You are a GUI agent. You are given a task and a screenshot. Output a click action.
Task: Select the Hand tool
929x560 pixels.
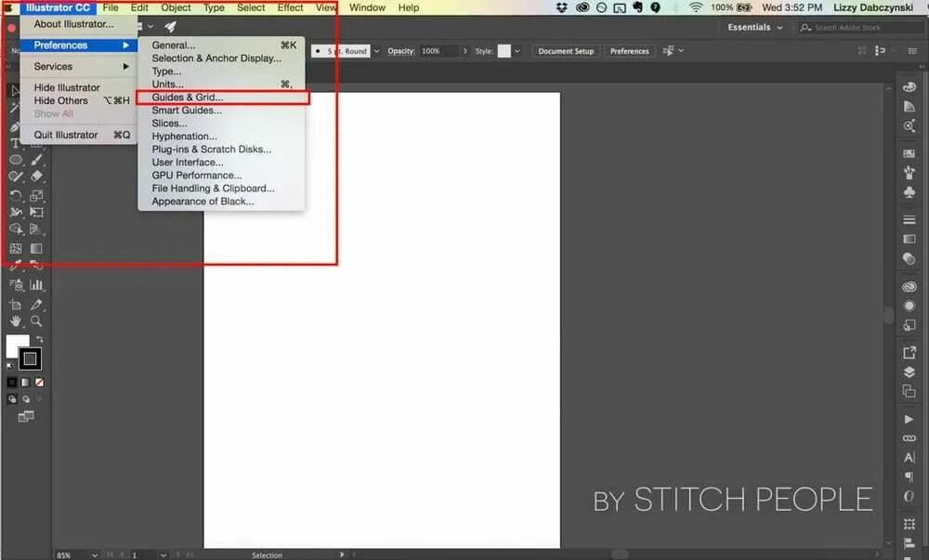click(x=16, y=321)
